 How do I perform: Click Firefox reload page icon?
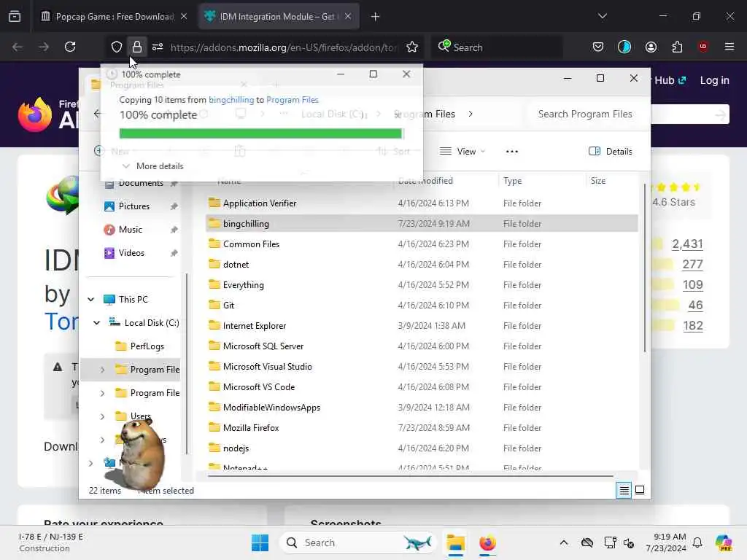[70, 47]
